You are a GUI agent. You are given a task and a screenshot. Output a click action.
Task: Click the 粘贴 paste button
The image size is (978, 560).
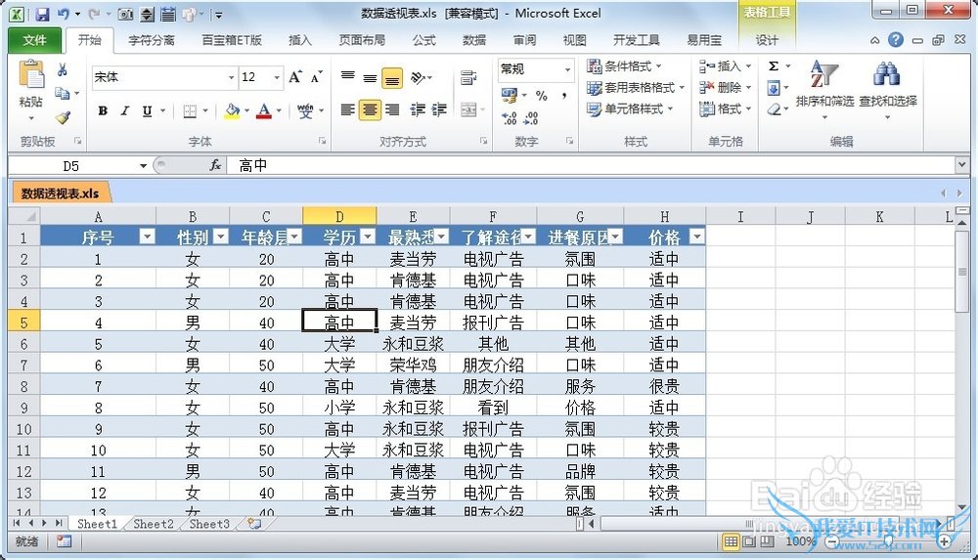click(x=31, y=86)
